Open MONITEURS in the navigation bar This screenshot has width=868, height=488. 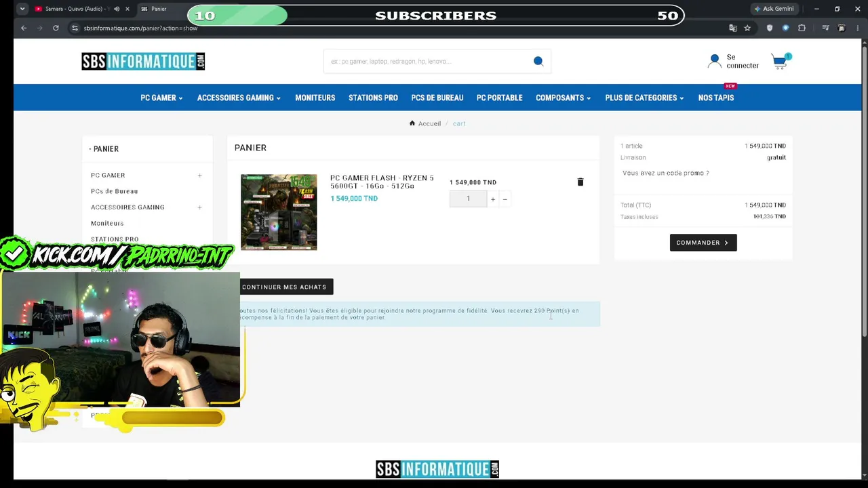point(315,98)
